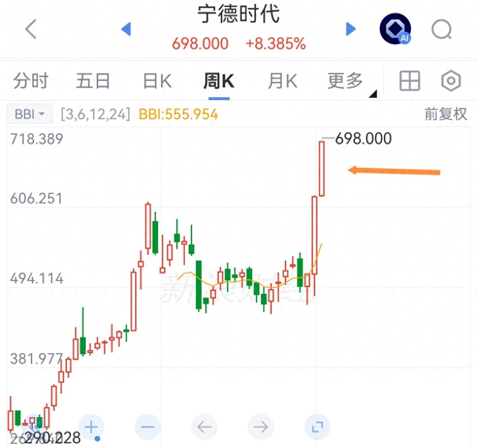
Task: Change the 前复权 adjustment mode
Action: [x=445, y=114]
